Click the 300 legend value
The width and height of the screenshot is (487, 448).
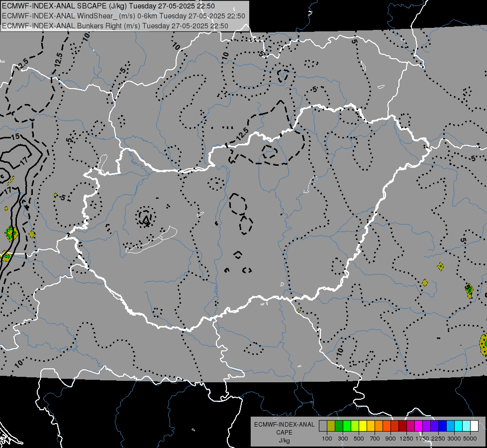tap(343, 439)
